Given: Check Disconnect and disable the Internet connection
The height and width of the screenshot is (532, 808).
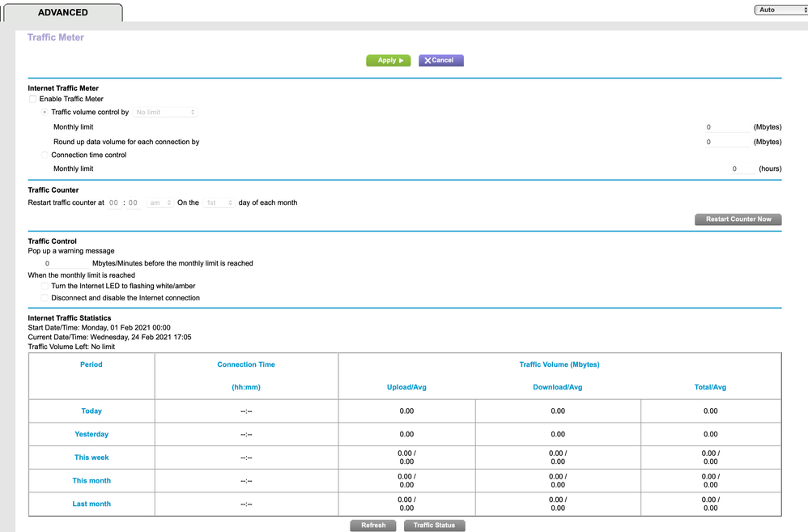Looking at the screenshot, I should (45, 297).
